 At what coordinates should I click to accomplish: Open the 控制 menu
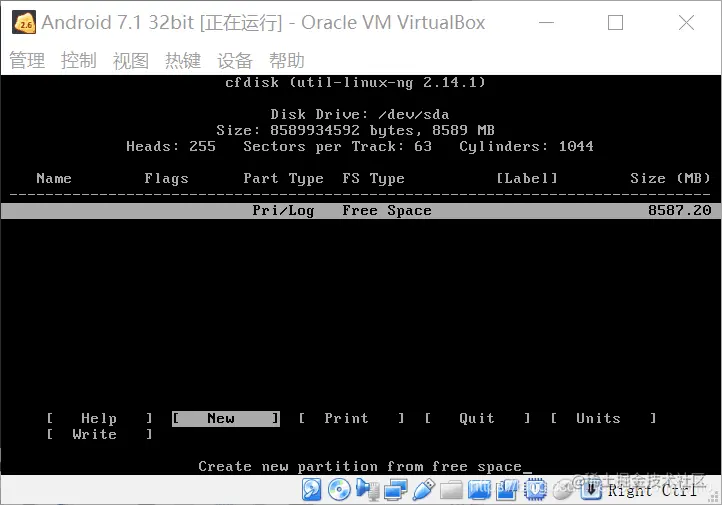[79, 61]
